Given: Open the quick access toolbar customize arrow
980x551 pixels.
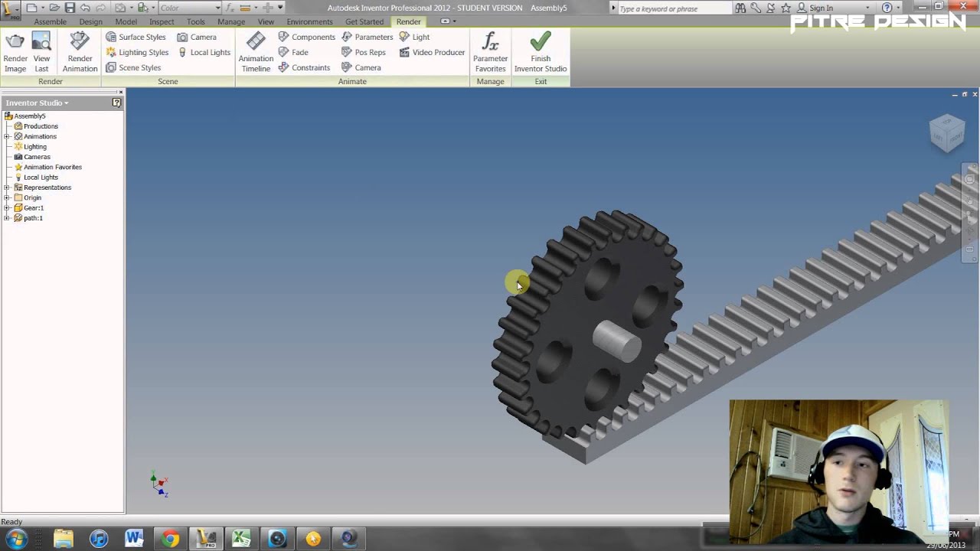Looking at the screenshot, I should [280, 8].
